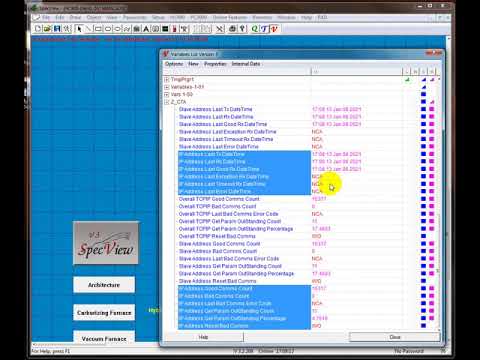Toggle blue square for Overall TCPIP Good Comms Count
This screenshot has width=480, height=360.
[x=423, y=199]
